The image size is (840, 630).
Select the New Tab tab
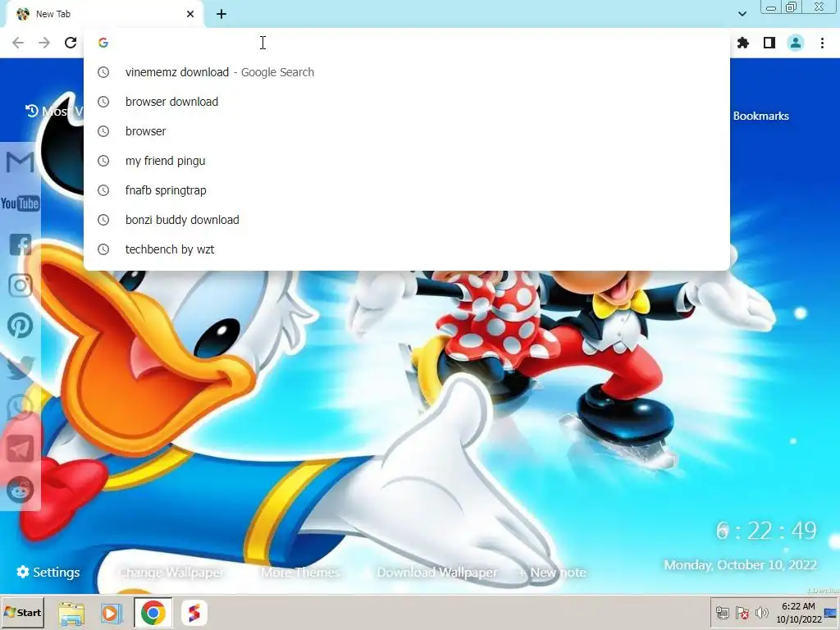[104, 15]
